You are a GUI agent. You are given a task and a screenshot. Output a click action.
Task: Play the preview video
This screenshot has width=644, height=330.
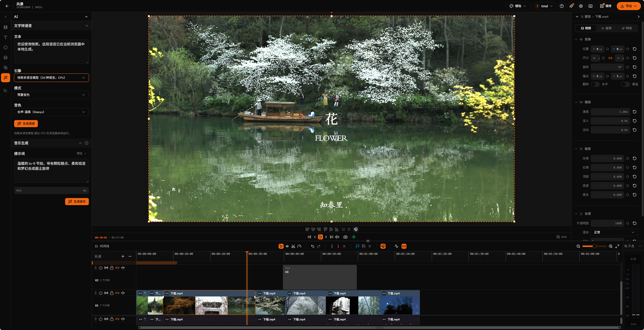tap(320, 237)
